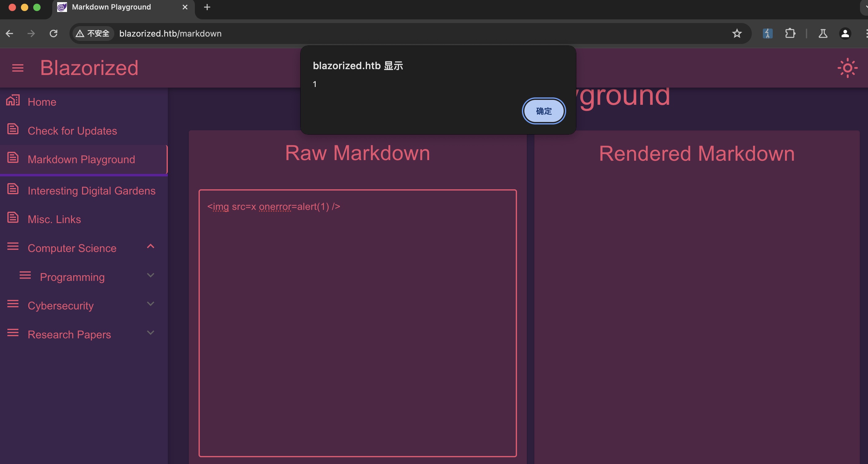Viewport: 868px width, 464px height.
Task: Click the Home building icon in sidebar
Action: (13, 100)
